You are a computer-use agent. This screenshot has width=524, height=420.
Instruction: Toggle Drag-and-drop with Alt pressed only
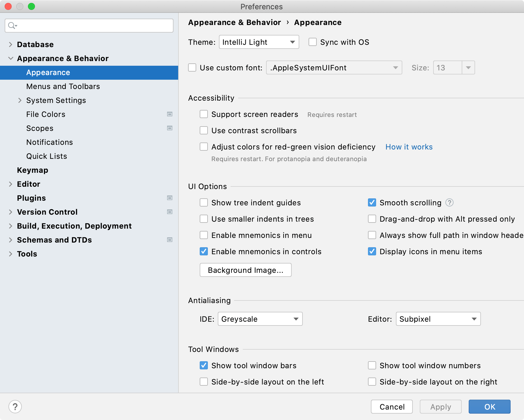372,219
